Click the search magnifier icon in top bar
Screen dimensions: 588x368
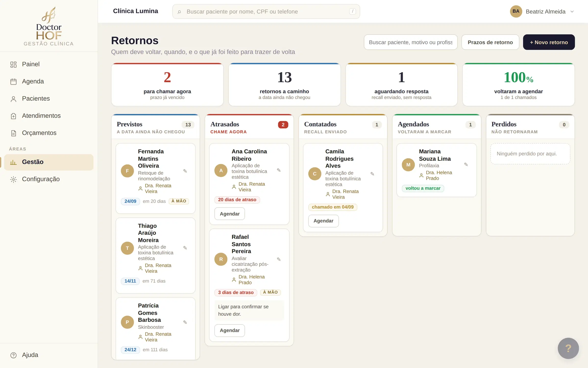[x=179, y=12]
